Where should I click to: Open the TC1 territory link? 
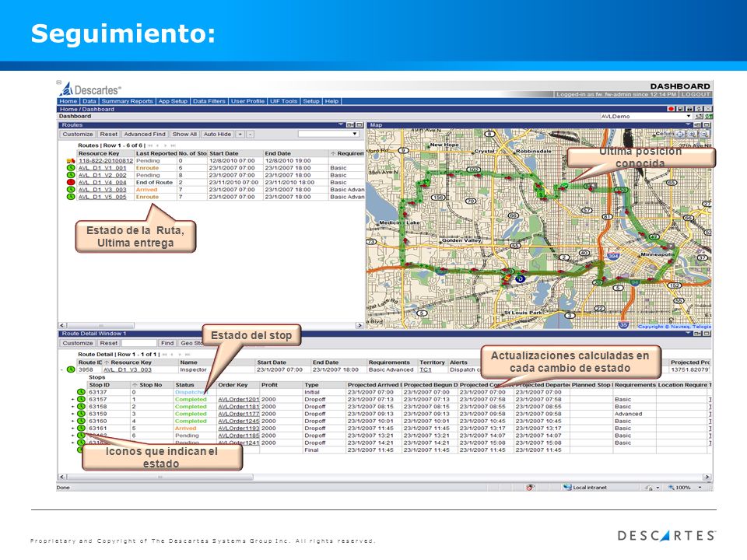coord(426,370)
